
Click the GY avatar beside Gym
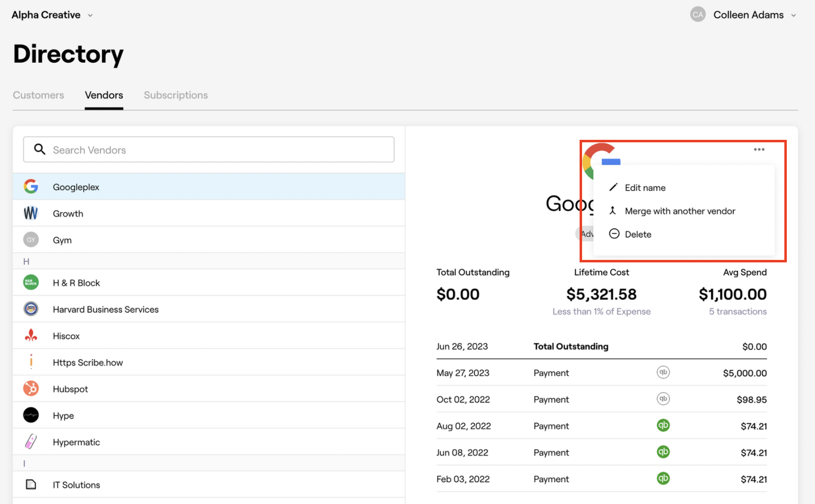tap(31, 240)
